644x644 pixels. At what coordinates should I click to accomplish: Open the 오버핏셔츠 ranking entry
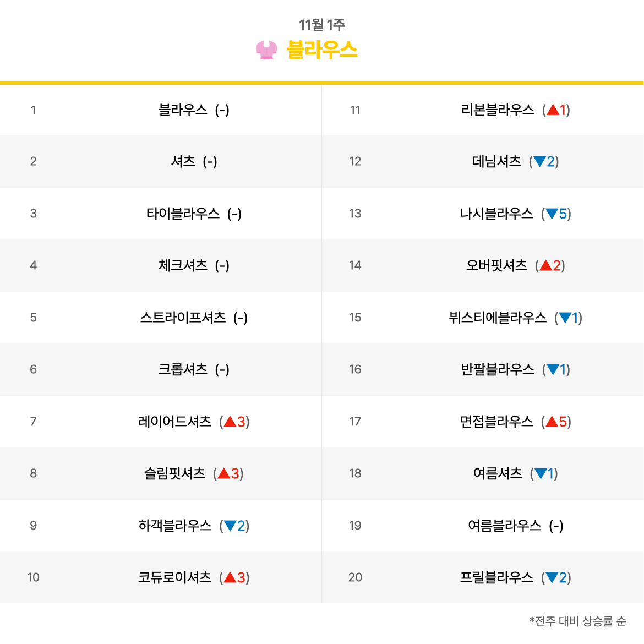click(x=496, y=265)
